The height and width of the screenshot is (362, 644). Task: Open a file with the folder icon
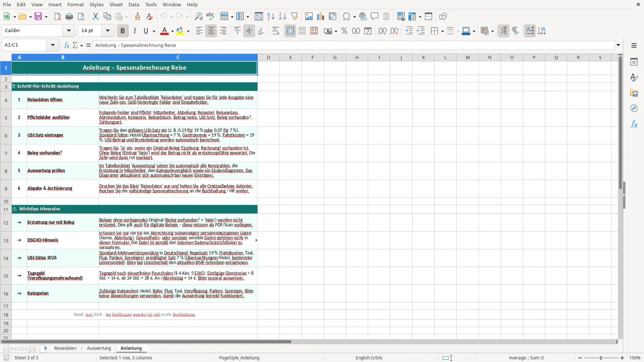tap(21, 17)
